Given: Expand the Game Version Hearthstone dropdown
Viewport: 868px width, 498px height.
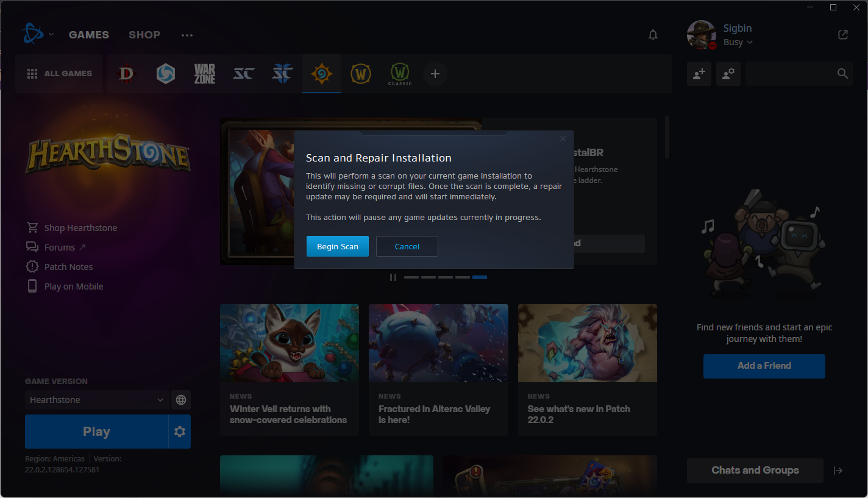Looking at the screenshot, I should coord(97,400).
